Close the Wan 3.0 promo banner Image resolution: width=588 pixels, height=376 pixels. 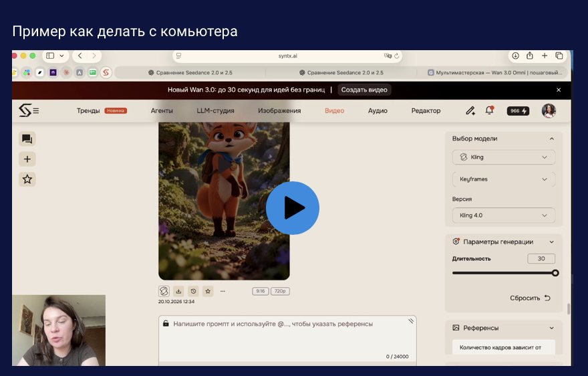[x=559, y=90]
